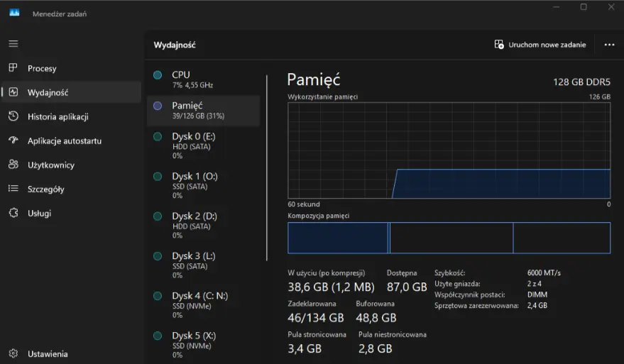Click the "Wykorzystanie pamięci" graph label
624x364 pixels.
coord(323,96)
